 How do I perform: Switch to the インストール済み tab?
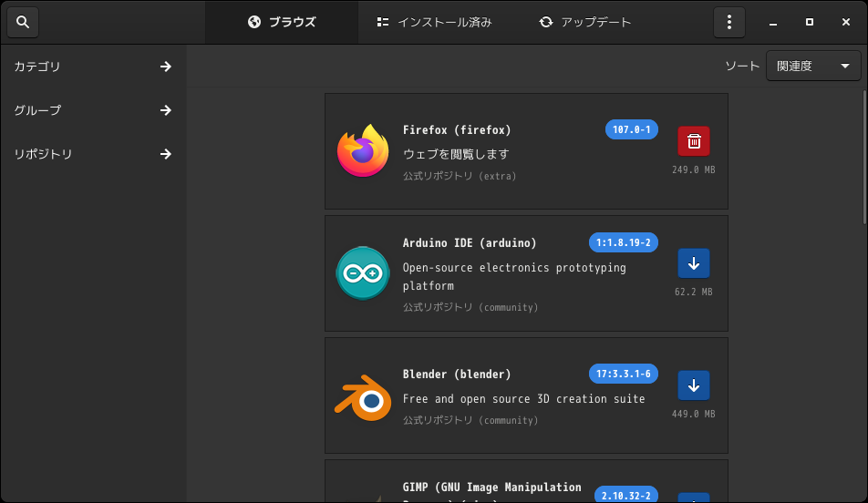(x=435, y=22)
